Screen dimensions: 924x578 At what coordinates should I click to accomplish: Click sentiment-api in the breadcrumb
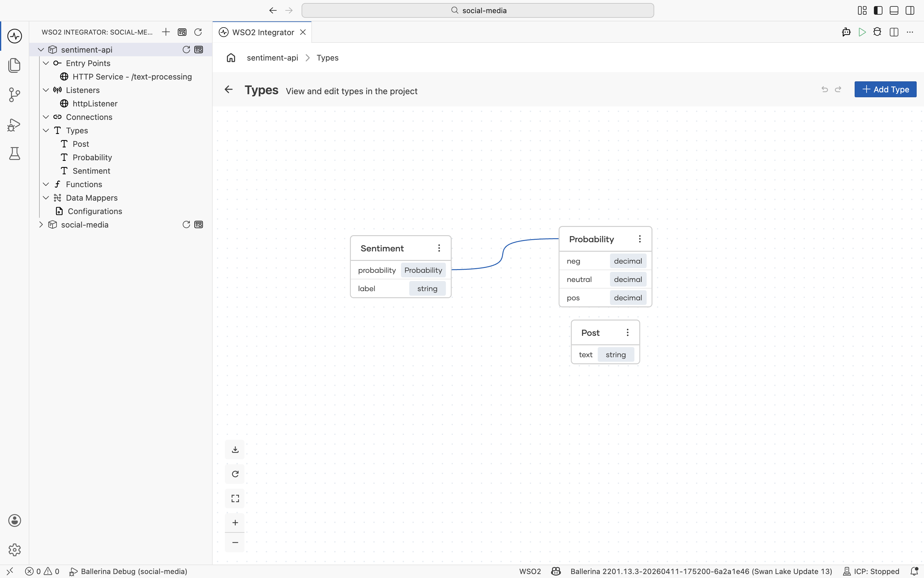click(x=272, y=58)
